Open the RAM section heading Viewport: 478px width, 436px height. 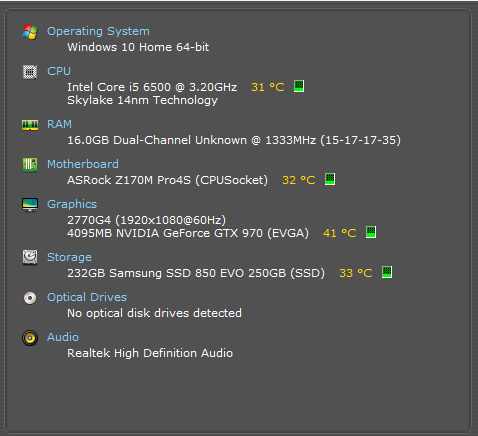point(59,124)
